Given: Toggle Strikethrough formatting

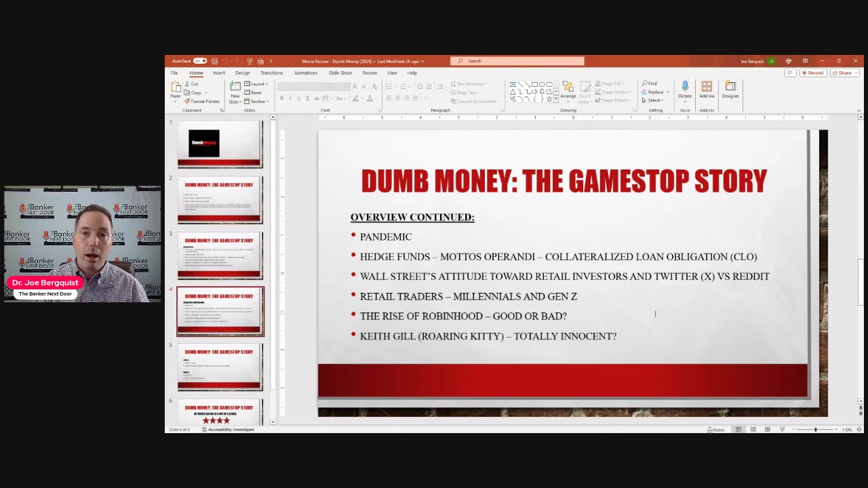Looking at the screenshot, I should pyautogui.click(x=316, y=98).
